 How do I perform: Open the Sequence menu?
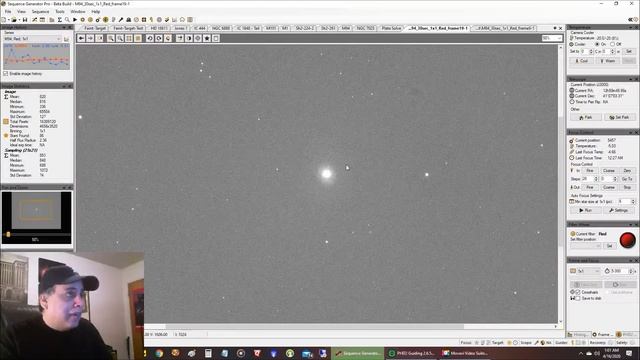point(40,11)
